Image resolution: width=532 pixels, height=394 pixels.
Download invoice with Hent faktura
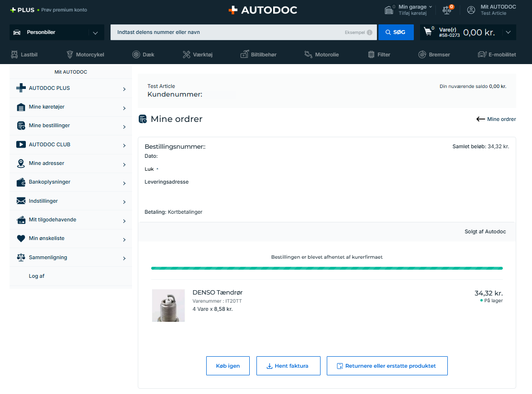tap(288, 366)
